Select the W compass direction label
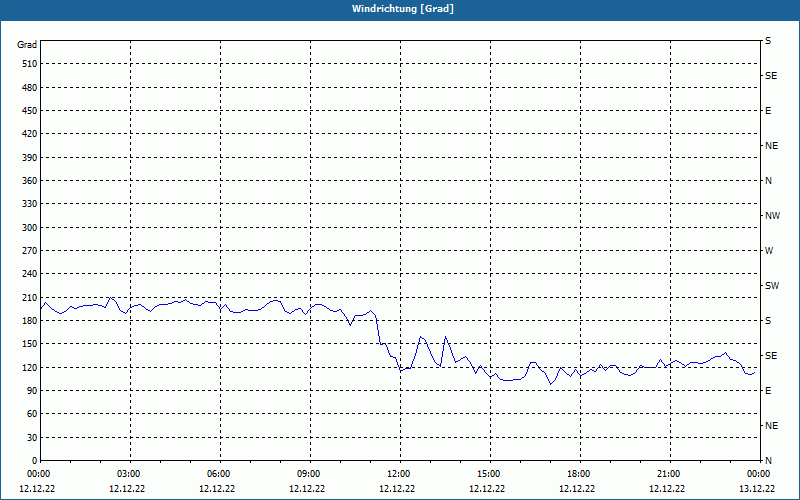This screenshot has width=800, height=500. point(769,251)
